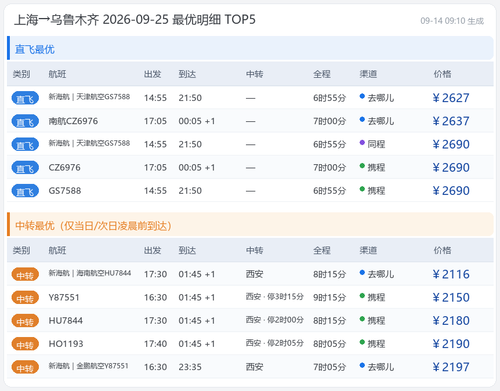The height and width of the screenshot is (391, 500).
Task: Click 新海航 | 天津航空GS7588 in the ¥2627 row
Action: tap(89, 97)
